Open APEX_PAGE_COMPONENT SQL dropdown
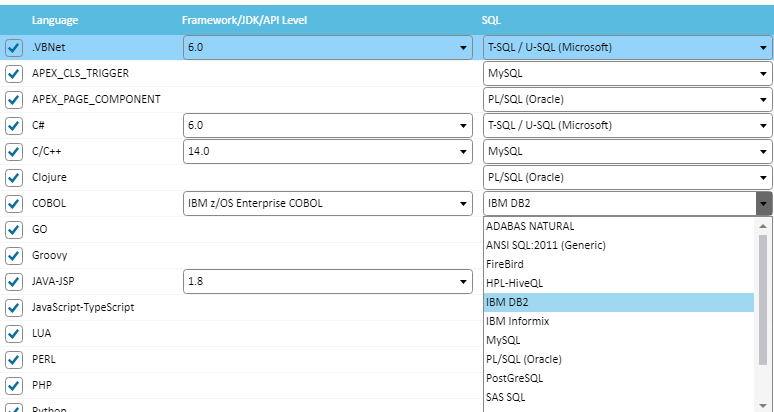774x412 pixels. pos(627,99)
